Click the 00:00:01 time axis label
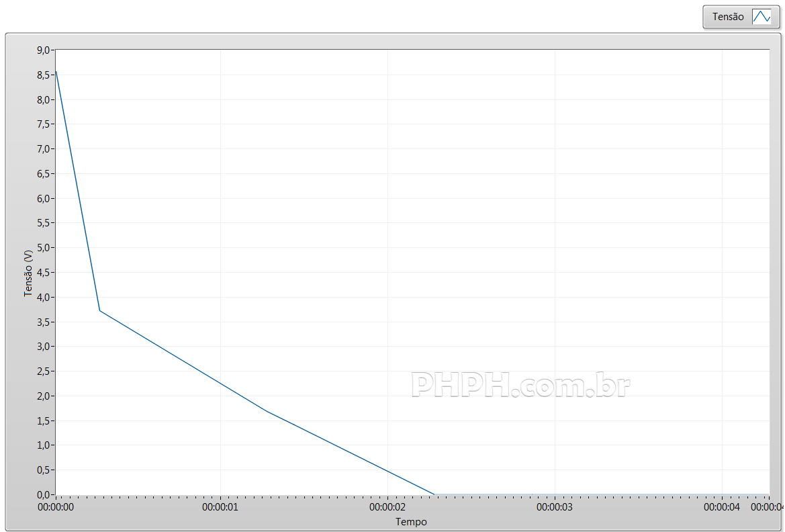 point(220,508)
